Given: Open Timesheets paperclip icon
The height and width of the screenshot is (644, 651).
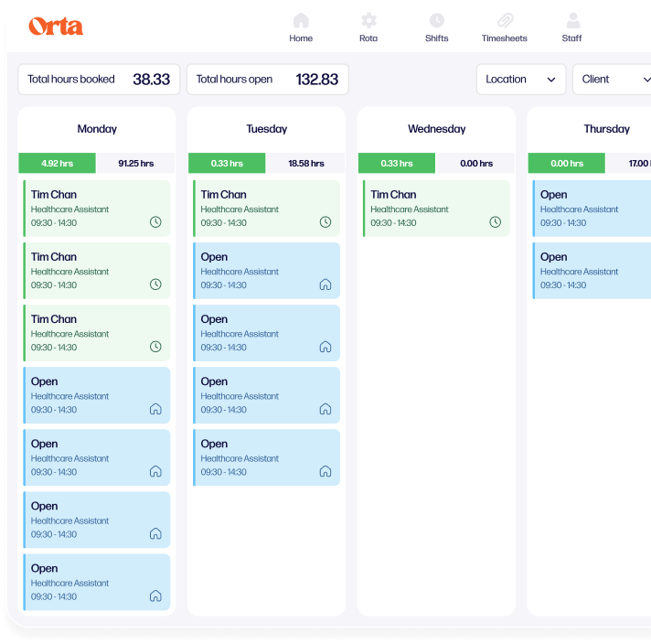Looking at the screenshot, I should tap(505, 20).
